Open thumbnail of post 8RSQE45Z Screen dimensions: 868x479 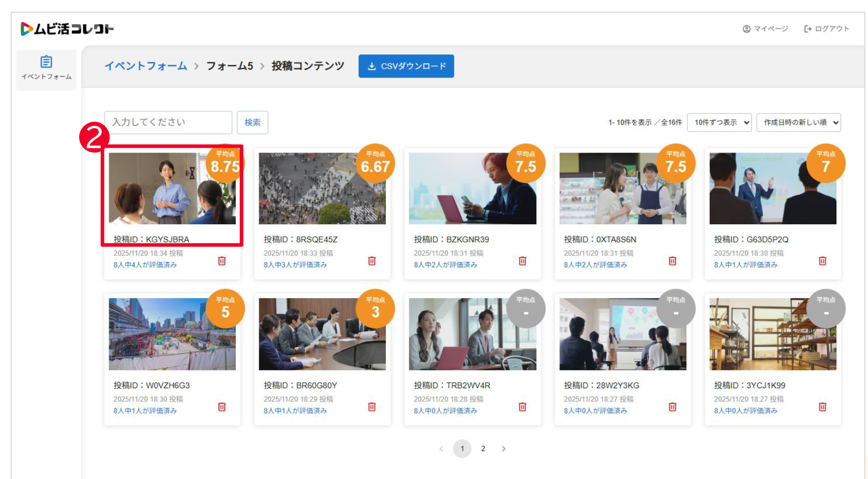coord(322,188)
